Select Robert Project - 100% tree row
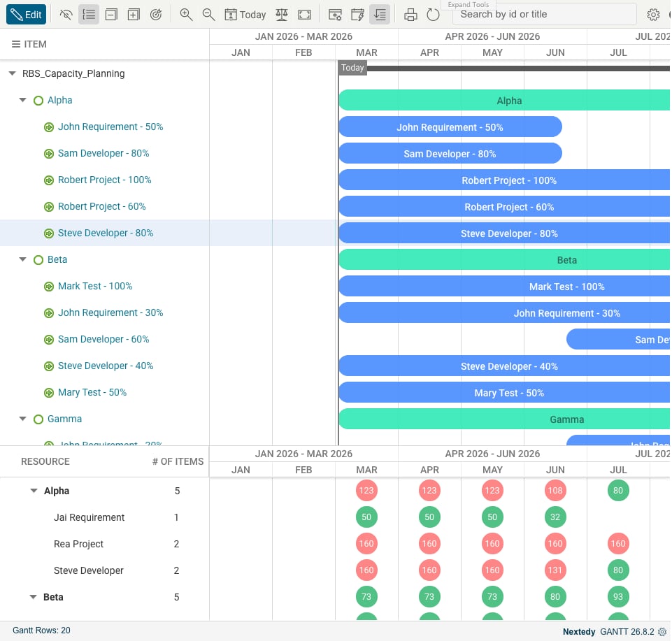Screen dimensions: 672x641 point(105,180)
